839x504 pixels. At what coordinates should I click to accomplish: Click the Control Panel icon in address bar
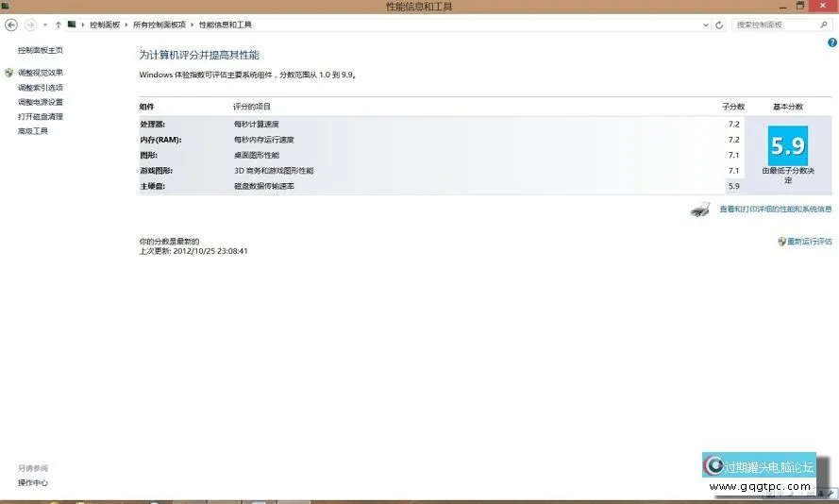(72, 25)
